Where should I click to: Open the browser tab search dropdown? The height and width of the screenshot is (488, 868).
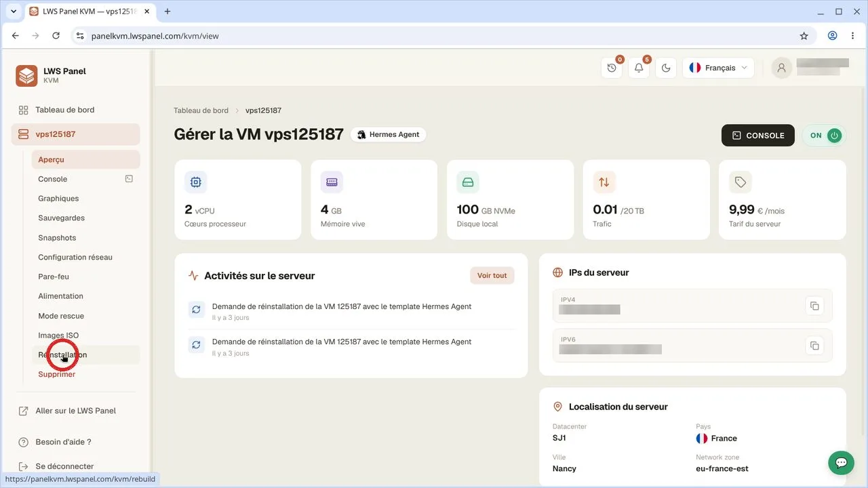click(x=13, y=12)
